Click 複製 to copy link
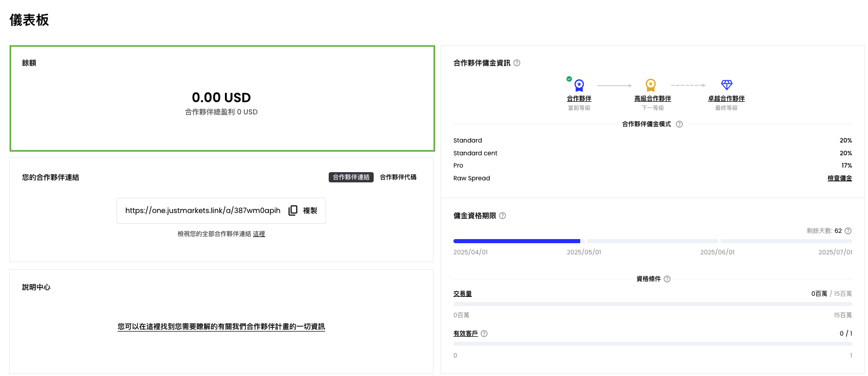 pos(310,210)
